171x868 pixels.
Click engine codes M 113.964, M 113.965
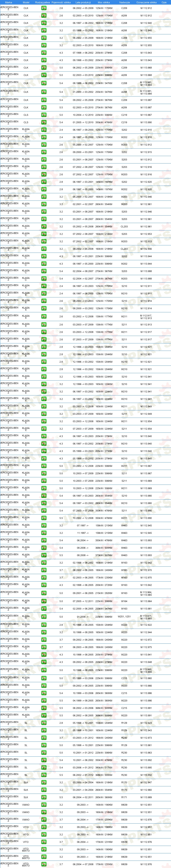click(146, 594)
